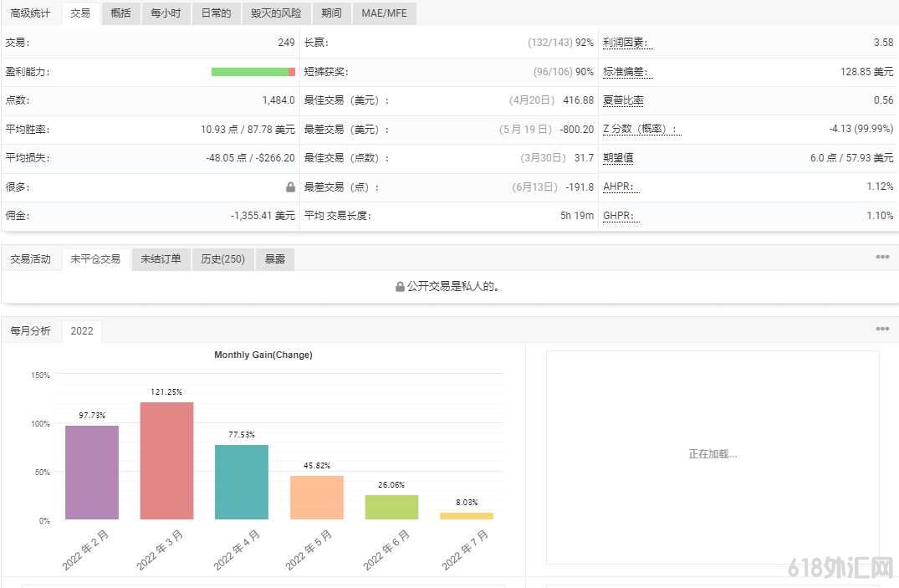Click the green 盈利能力 profitability bar
This screenshot has height=588, width=899.
(x=249, y=72)
